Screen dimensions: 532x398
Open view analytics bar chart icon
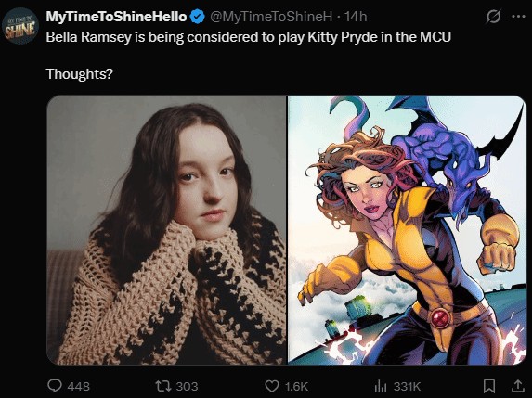click(x=381, y=386)
